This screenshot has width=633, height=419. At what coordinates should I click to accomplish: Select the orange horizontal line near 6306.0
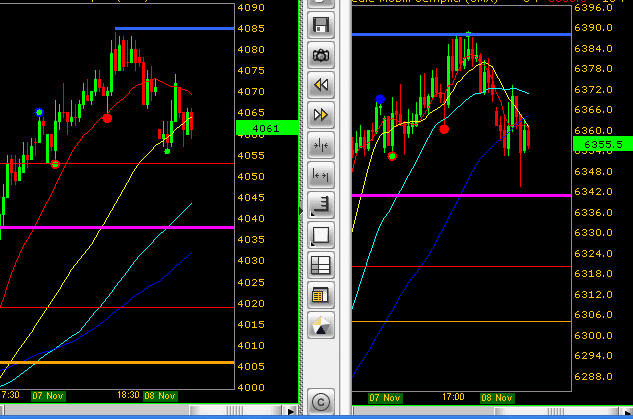pyautogui.click(x=461, y=322)
